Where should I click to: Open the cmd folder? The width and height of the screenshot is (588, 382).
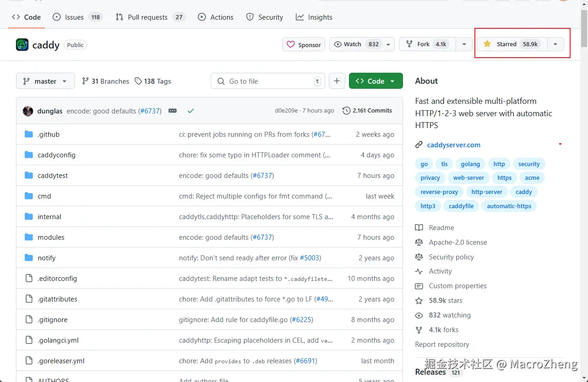44,196
